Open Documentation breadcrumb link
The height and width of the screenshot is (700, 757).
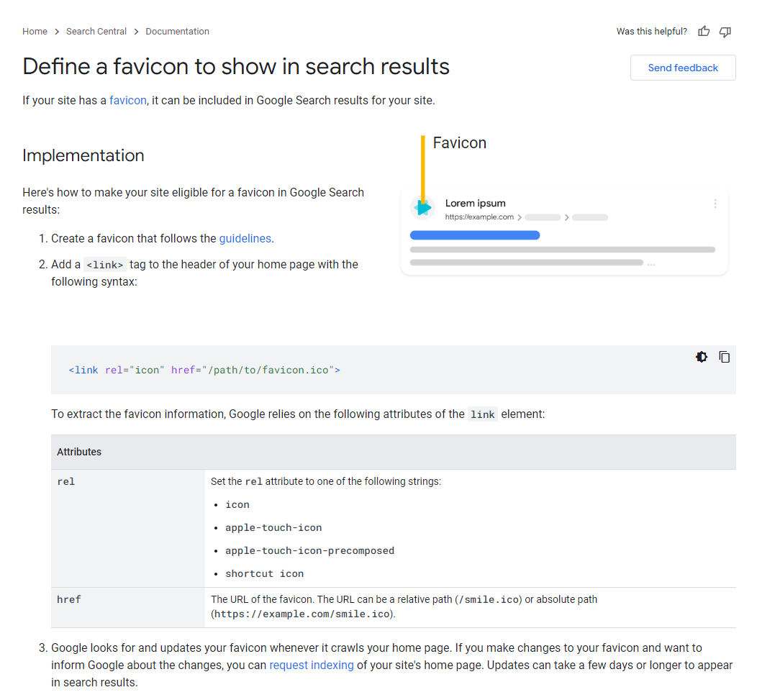coord(177,32)
